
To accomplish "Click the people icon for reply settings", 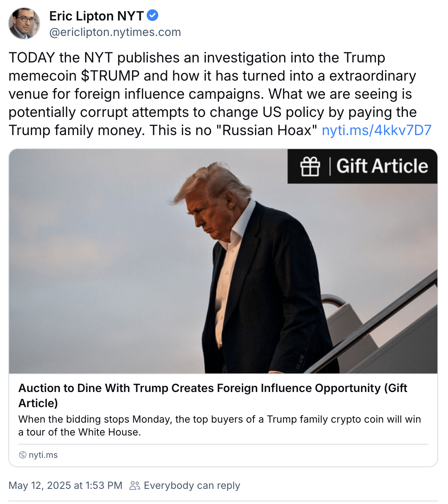I will pos(134,485).
